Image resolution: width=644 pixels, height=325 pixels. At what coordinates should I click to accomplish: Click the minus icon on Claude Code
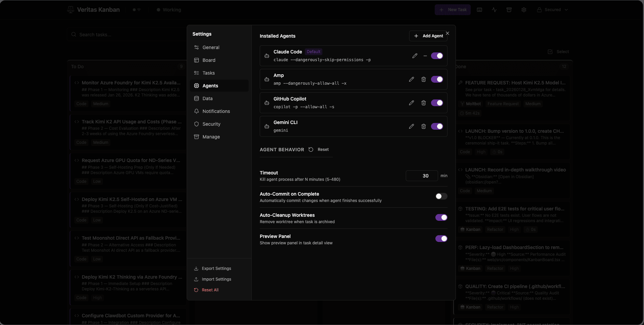tap(425, 56)
